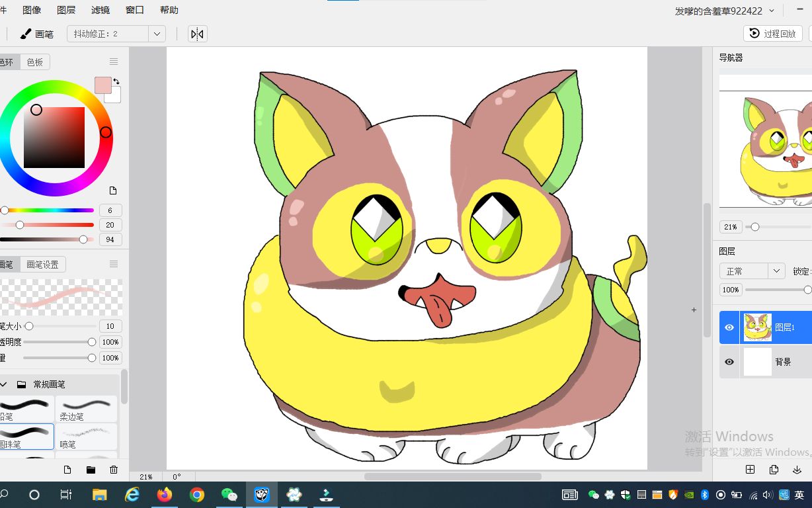
Task: Click brush folder icon at panel bottom
Action: pos(91,470)
